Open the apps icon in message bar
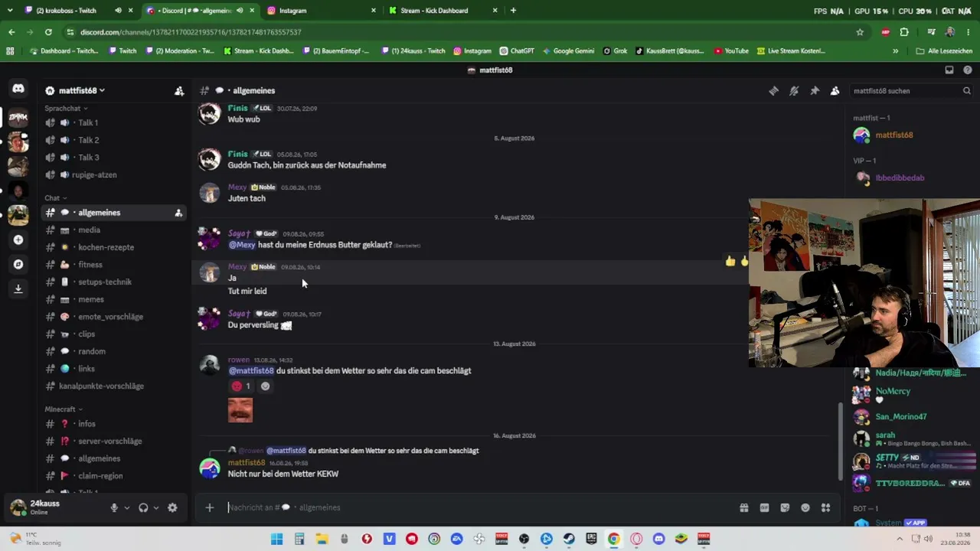Image resolution: width=980 pixels, height=551 pixels. click(825, 507)
